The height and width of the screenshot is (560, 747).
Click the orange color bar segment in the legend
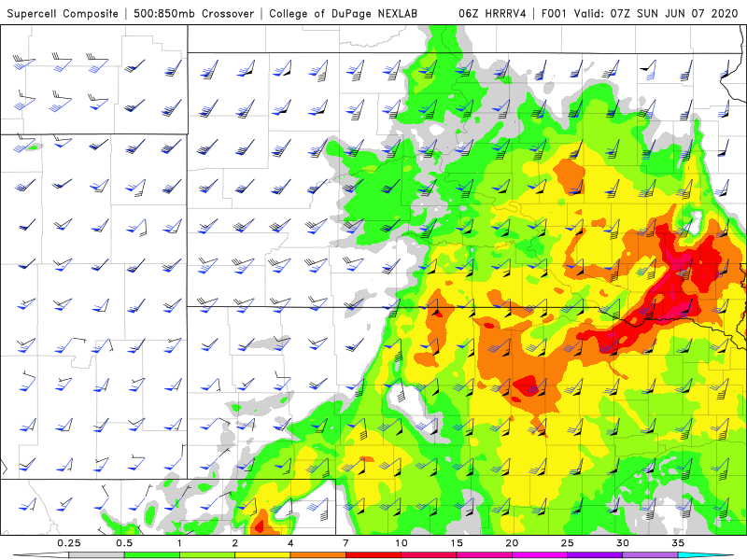317,555
